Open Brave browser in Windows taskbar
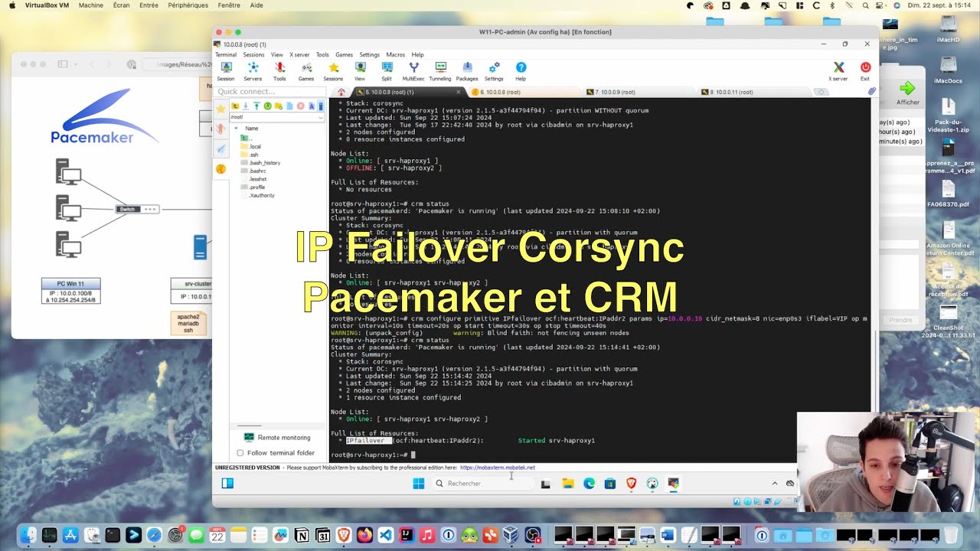The height and width of the screenshot is (551, 980). (632, 483)
